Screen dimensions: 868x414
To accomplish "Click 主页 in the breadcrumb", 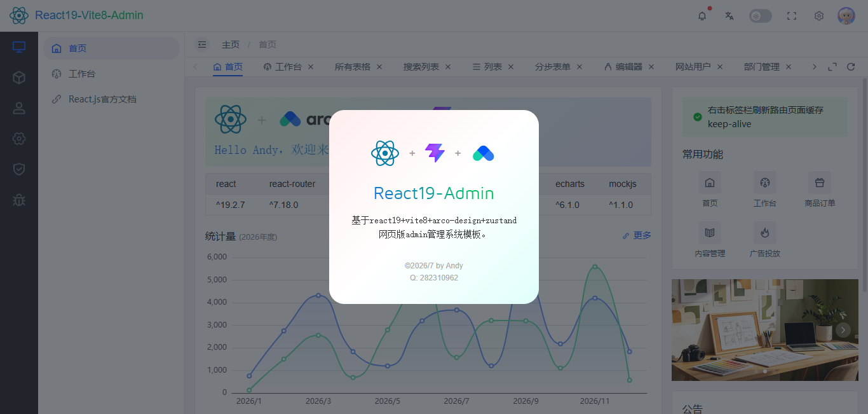I will (x=231, y=45).
